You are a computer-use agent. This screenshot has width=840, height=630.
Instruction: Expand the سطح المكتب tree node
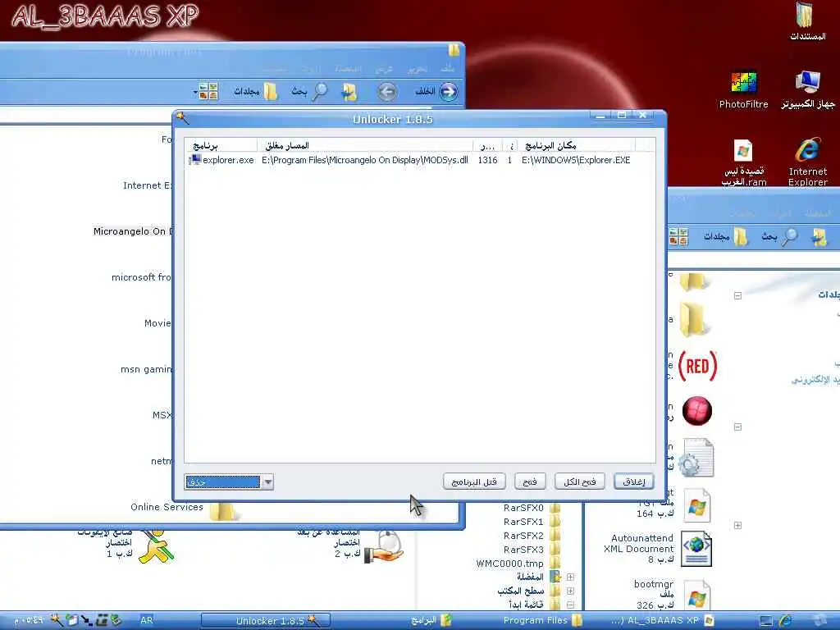click(x=570, y=591)
